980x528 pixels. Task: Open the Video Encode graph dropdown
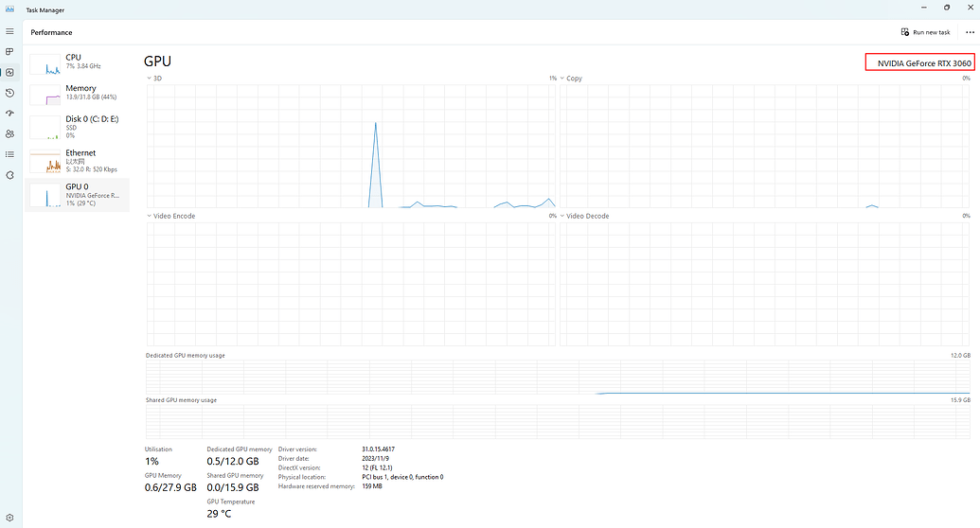coord(170,216)
